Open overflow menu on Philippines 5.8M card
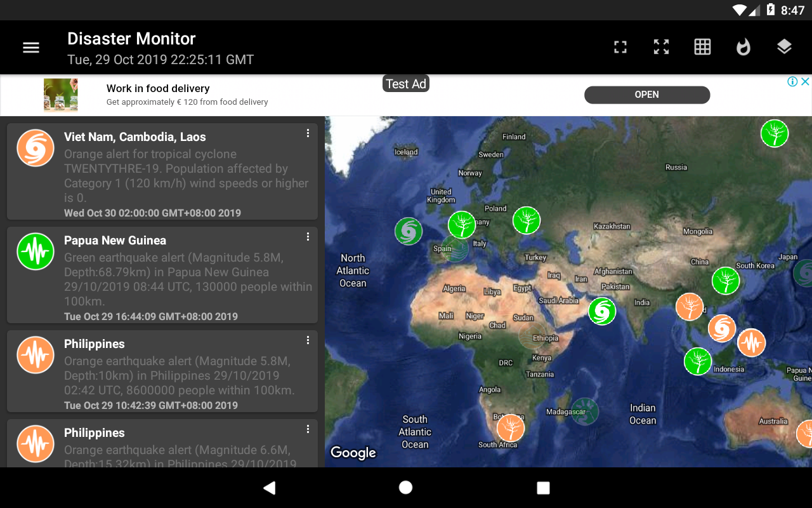This screenshot has width=812, height=508. [x=308, y=340]
